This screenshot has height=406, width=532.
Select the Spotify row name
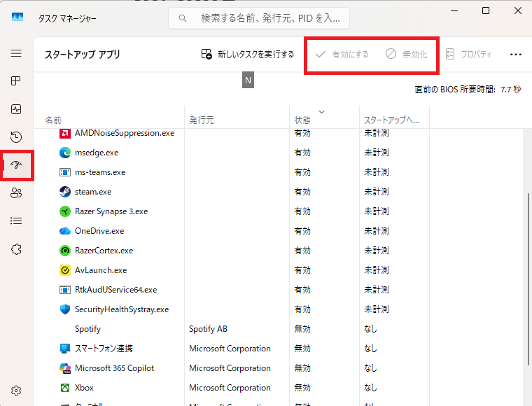88,329
